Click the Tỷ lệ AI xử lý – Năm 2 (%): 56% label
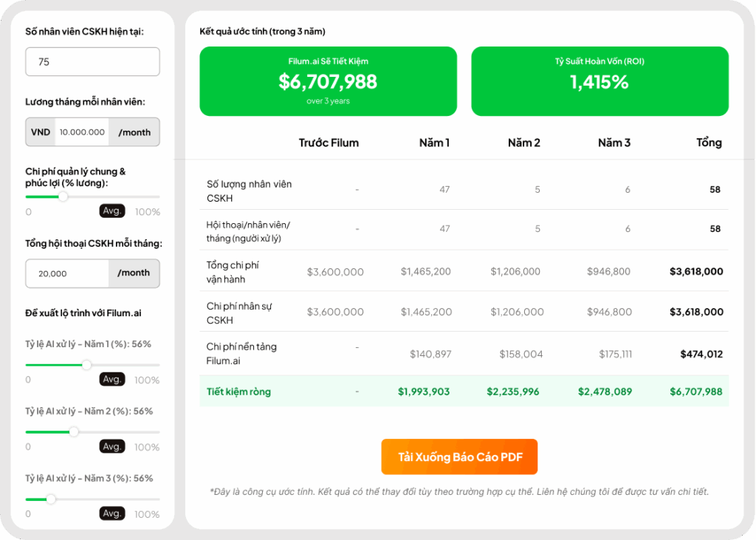This screenshot has height=540, width=756. tap(89, 411)
